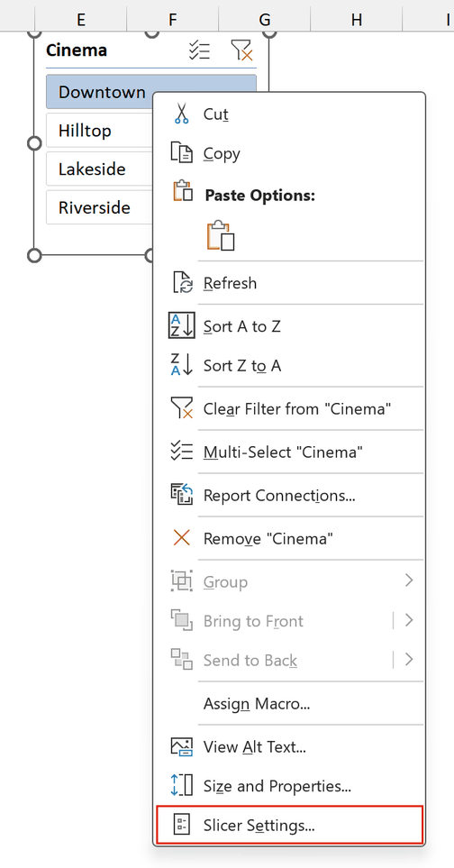Click the checklist icon beside Multi-Select entry
454x868 pixels.
(x=181, y=452)
